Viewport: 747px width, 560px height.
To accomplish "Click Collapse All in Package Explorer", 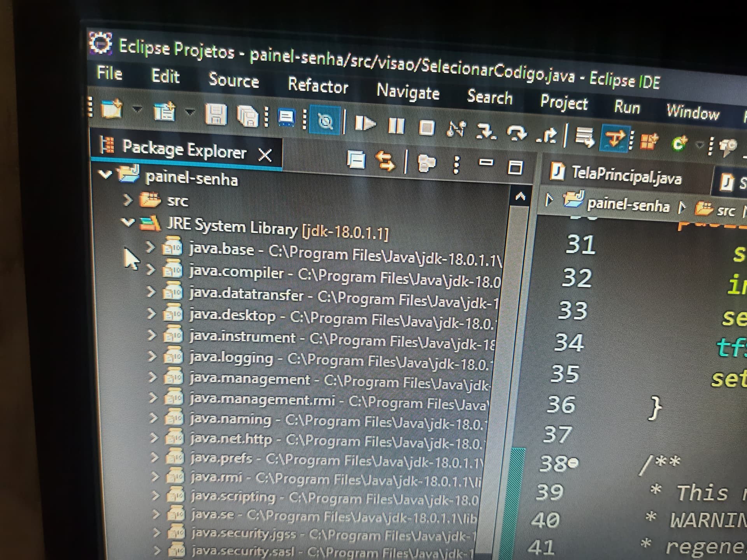I will (356, 160).
